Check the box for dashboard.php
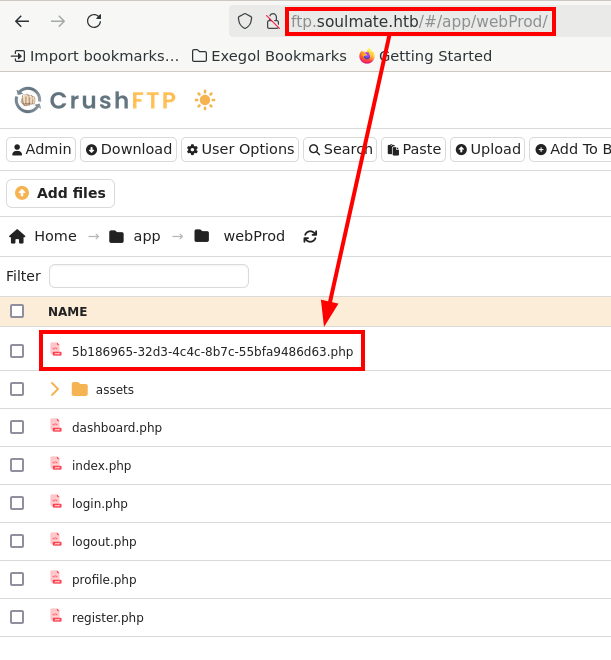 coord(17,427)
